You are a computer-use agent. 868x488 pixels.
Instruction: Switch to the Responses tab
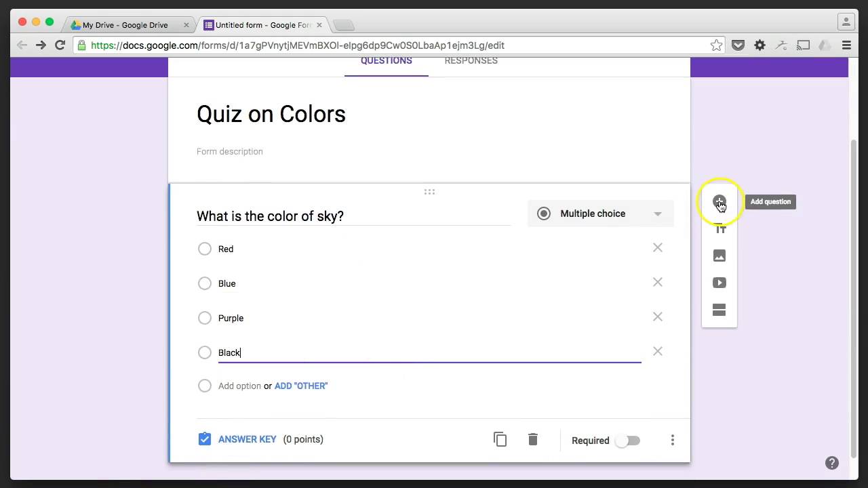click(471, 61)
